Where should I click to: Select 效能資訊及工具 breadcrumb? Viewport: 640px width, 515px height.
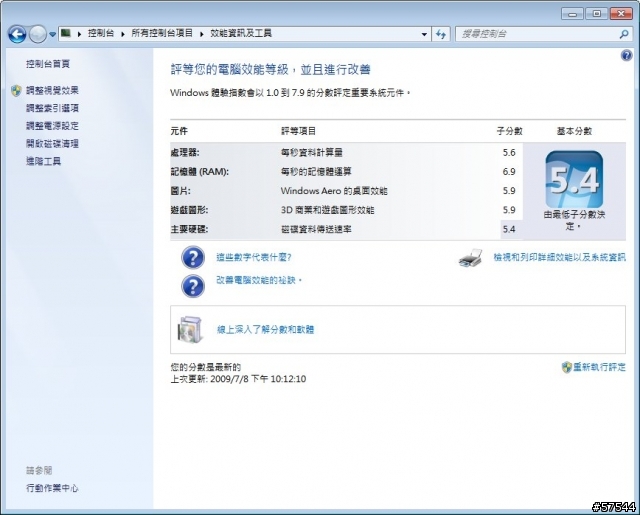click(240, 33)
